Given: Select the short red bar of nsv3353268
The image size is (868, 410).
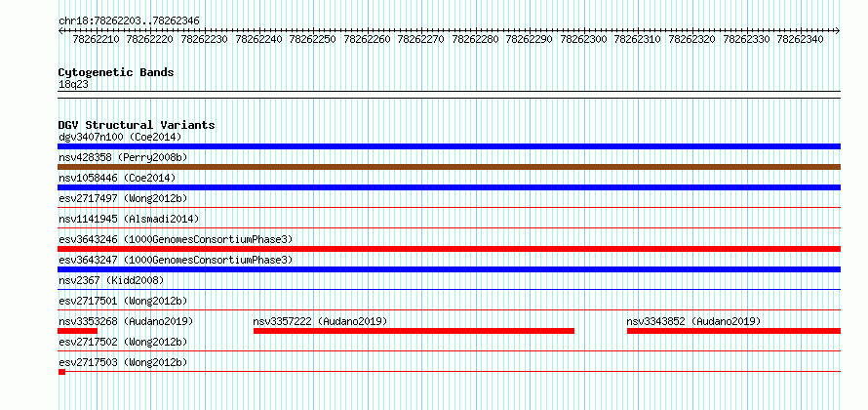Looking at the screenshot, I should click(77, 331).
